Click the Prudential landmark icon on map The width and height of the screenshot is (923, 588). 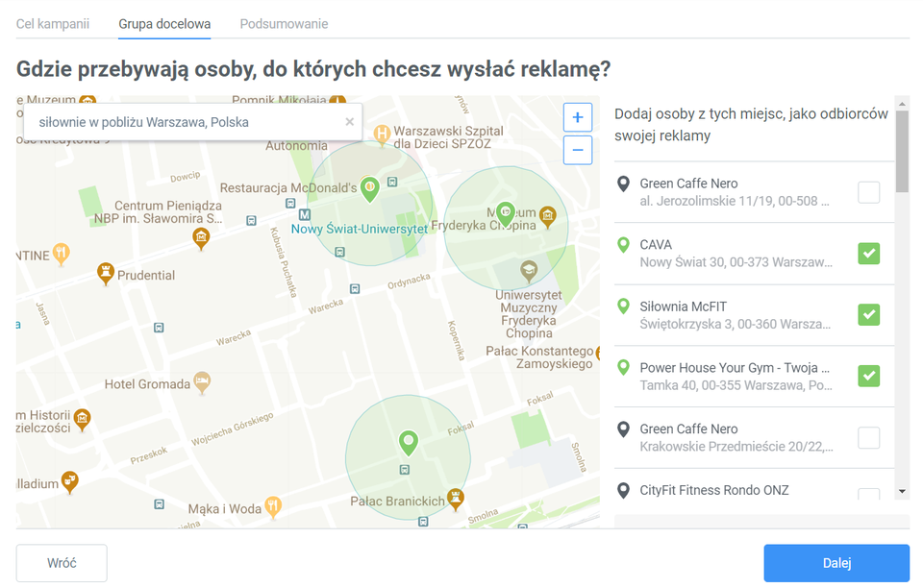(x=106, y=274)
